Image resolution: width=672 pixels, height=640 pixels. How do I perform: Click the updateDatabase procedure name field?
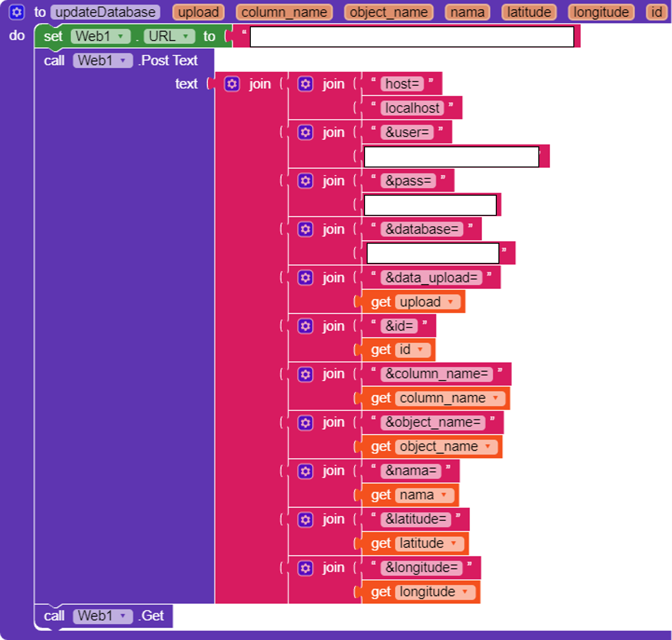(105, 13)
